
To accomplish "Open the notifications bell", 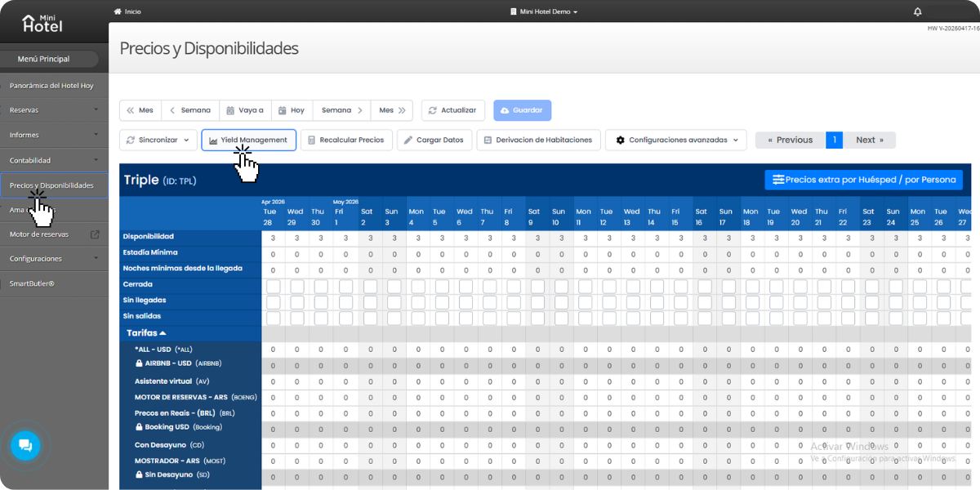I will click(x=917, y=11).
